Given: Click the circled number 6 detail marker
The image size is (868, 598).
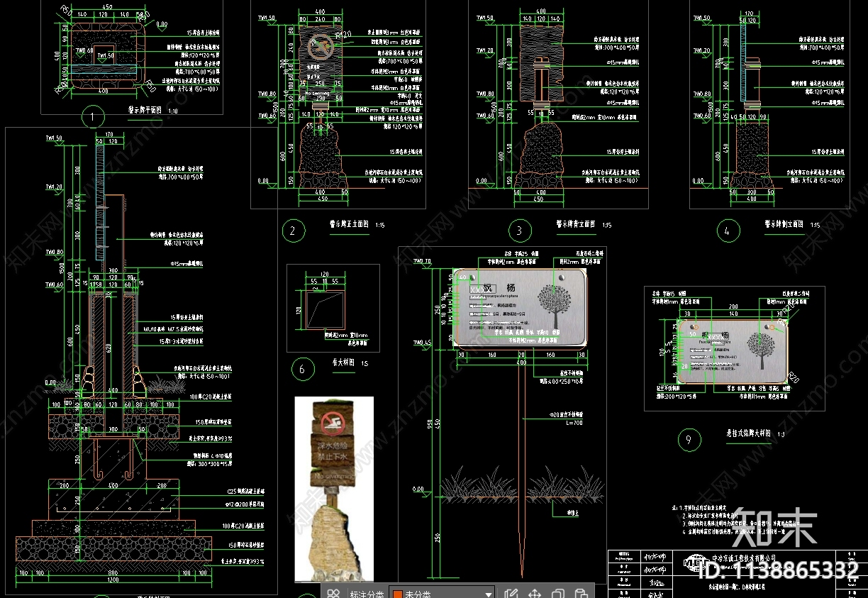Looking at the screenshot, I should (302, 369).
